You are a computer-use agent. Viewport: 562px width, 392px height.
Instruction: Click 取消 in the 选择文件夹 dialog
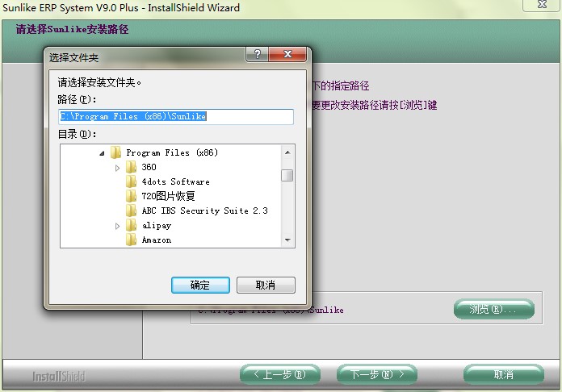coord(266,285)
